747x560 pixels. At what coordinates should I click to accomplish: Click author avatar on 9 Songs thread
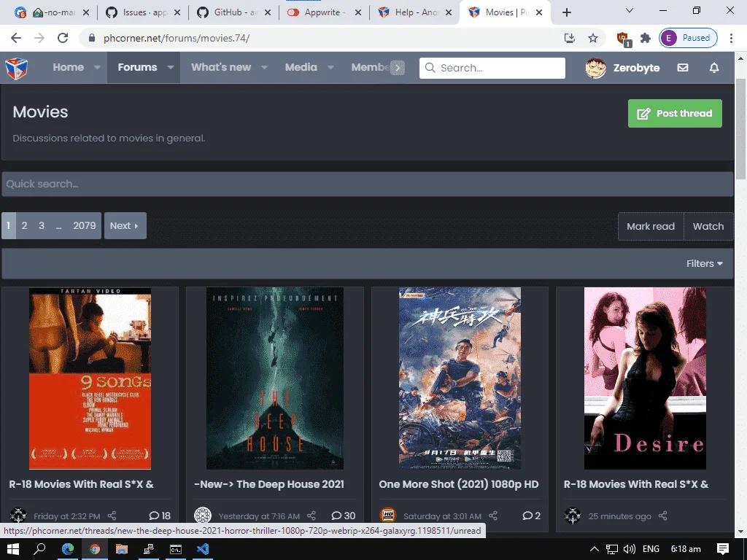coord(18,516)
